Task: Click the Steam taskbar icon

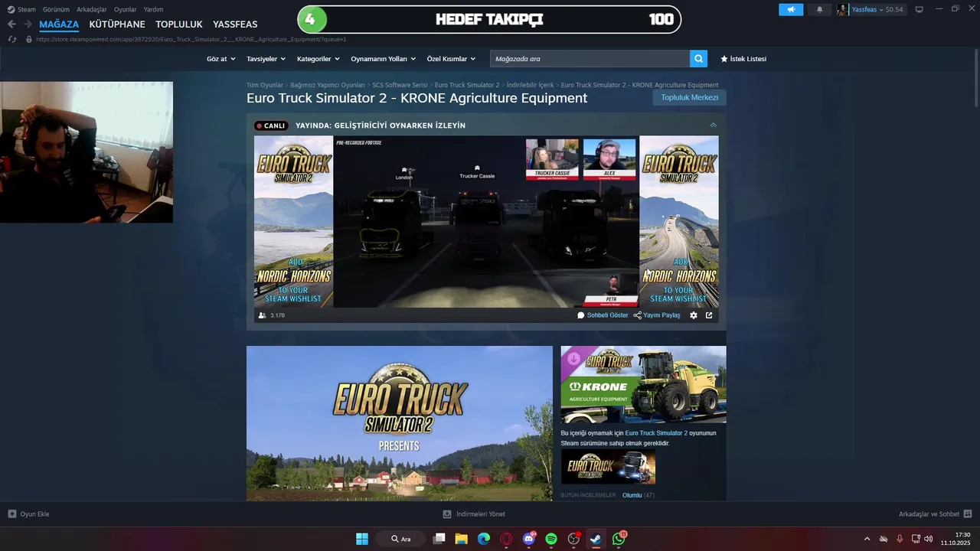Action: (x=596, y=539)
